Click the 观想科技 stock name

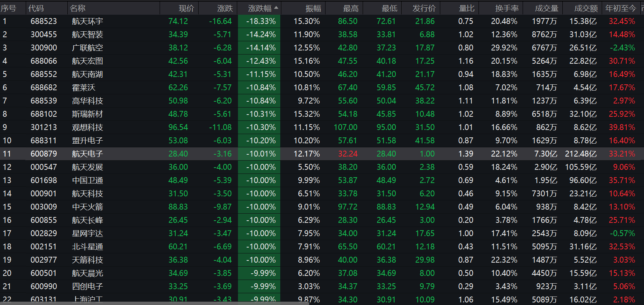pos(87,127)
